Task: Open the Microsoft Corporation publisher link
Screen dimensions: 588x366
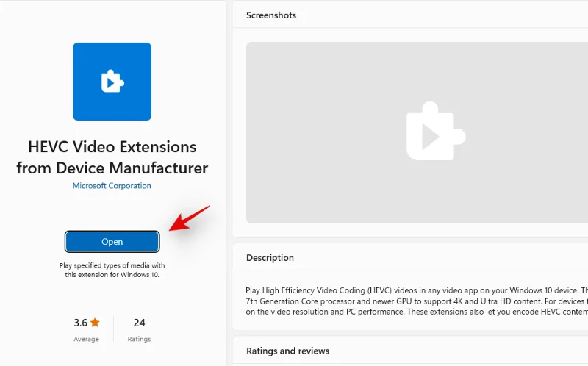Action: (112, 186)
